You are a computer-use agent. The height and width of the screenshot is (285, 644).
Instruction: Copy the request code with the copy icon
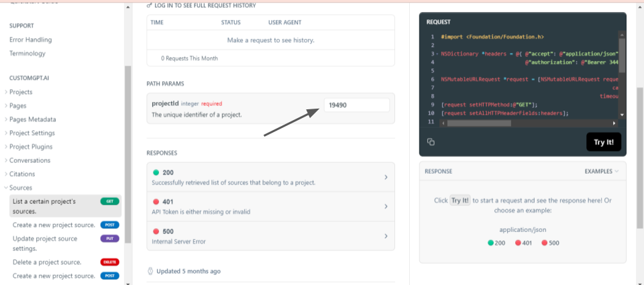click(431, 142)
